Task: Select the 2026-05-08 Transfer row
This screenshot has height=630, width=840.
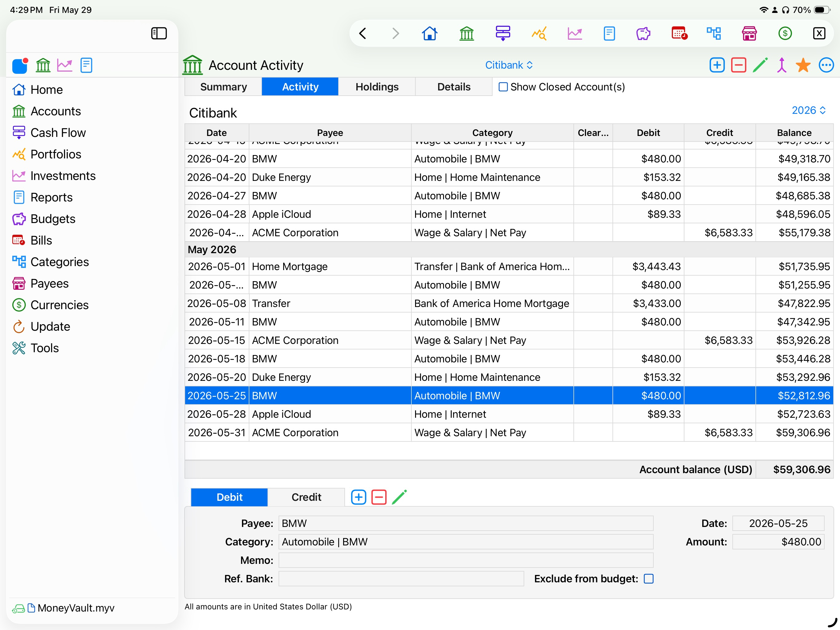Action: (509, 303)
